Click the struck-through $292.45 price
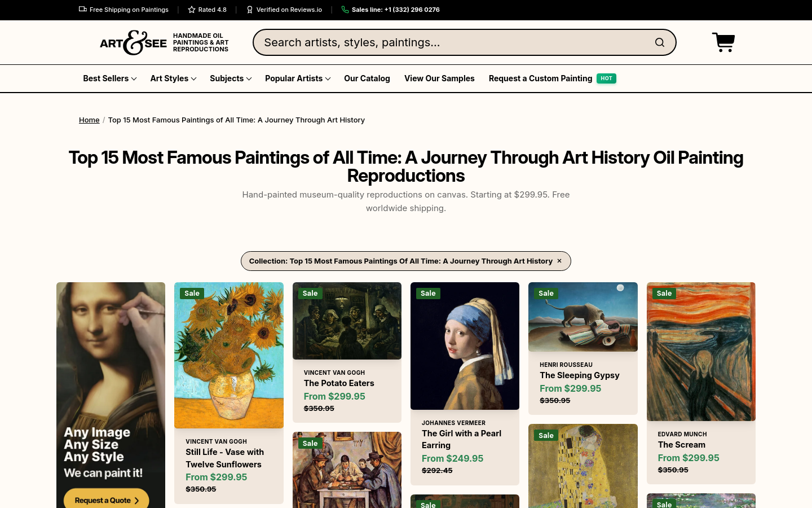Screen dimensions: 812x508 (437, 470)
